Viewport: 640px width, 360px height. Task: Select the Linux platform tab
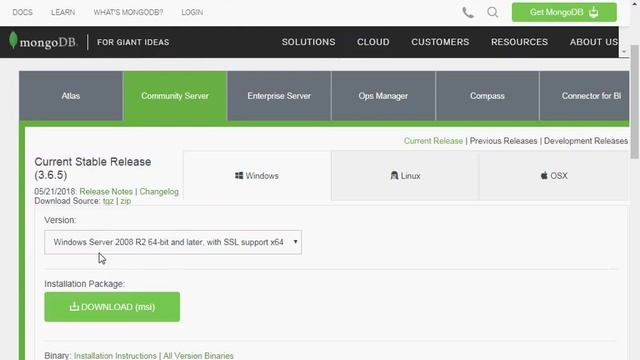[405, 176]
